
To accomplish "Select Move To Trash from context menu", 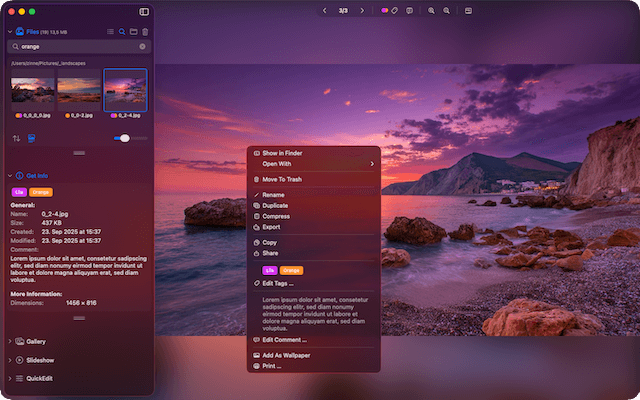I will (281, 179).
